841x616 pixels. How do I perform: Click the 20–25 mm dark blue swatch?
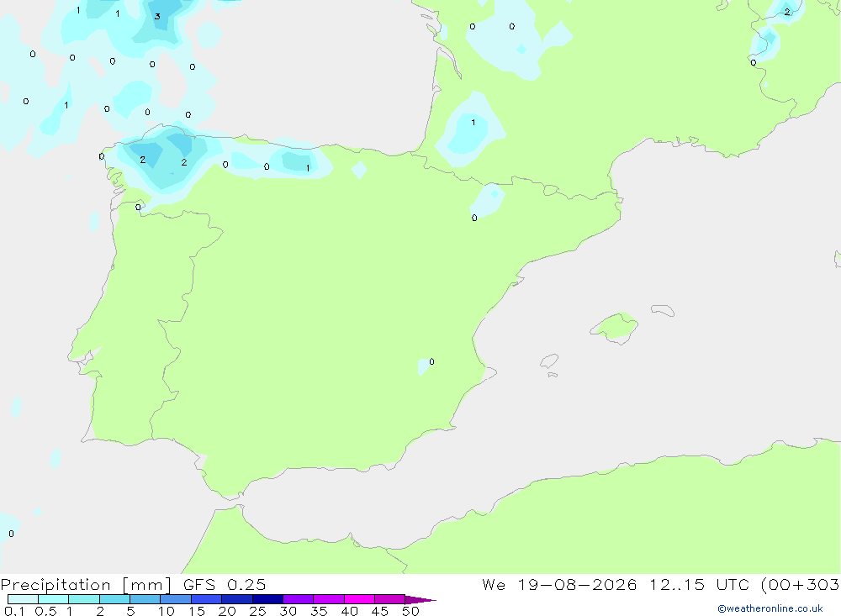click(x=236, y=599)
